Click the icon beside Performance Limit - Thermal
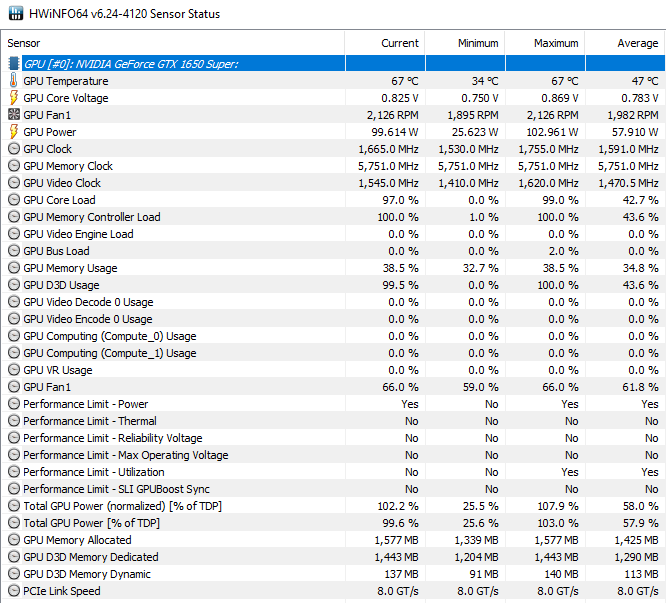The image size is (666, 603). click(14, 420)
